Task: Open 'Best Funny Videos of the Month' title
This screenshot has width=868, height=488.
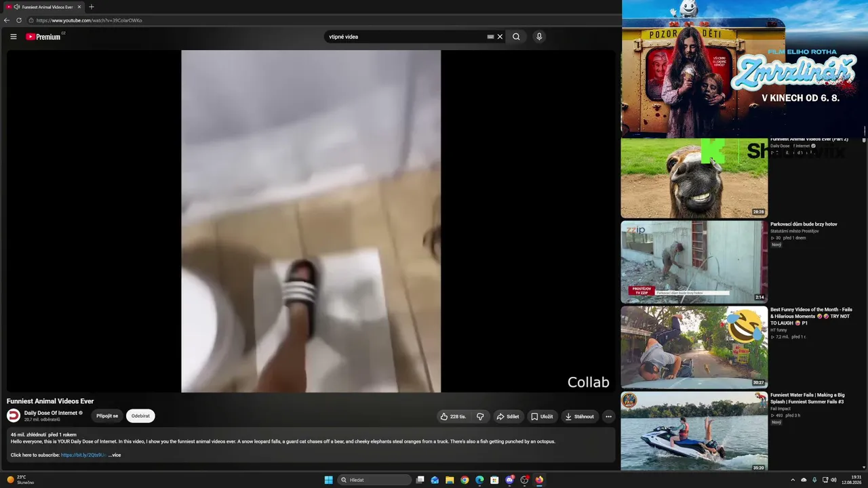Action: [811, 317]
